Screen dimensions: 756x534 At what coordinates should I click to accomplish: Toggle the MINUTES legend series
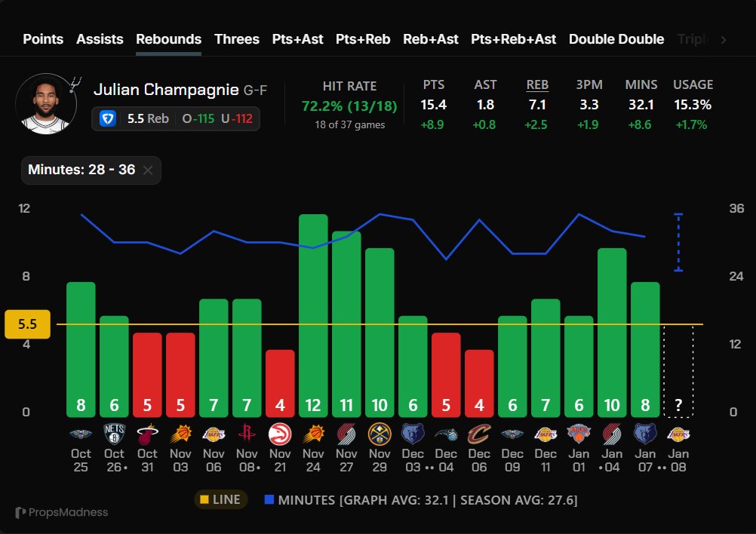click(x=421, y=500)
